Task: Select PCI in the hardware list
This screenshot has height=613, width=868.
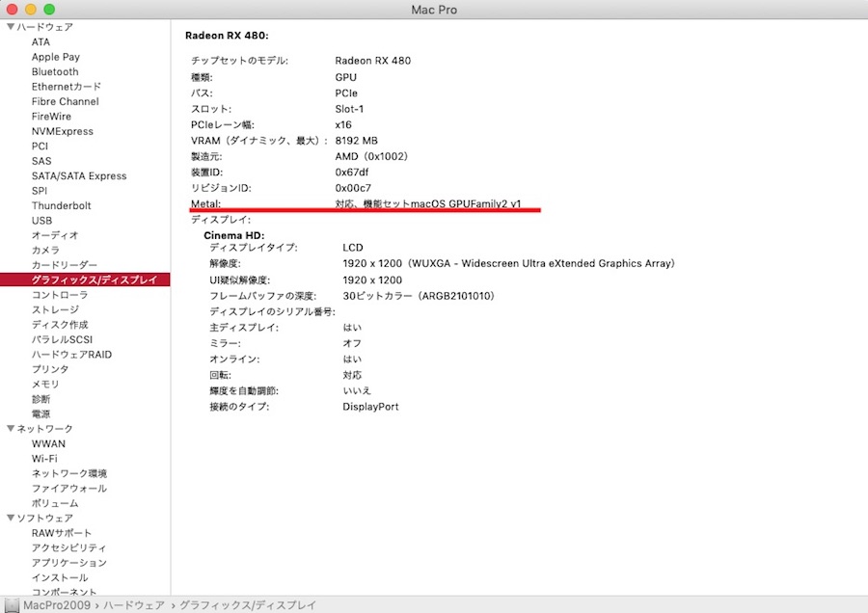Action: point(40,147)
